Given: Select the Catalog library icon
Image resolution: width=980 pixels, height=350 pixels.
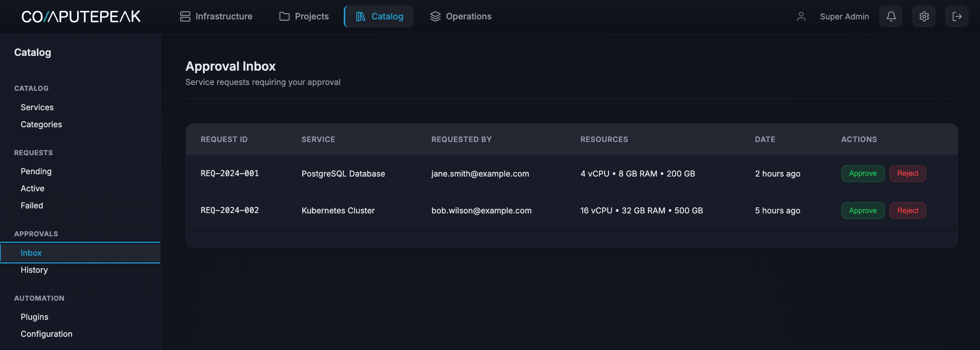Looking at the screenshot, I should tap(360, 16).
